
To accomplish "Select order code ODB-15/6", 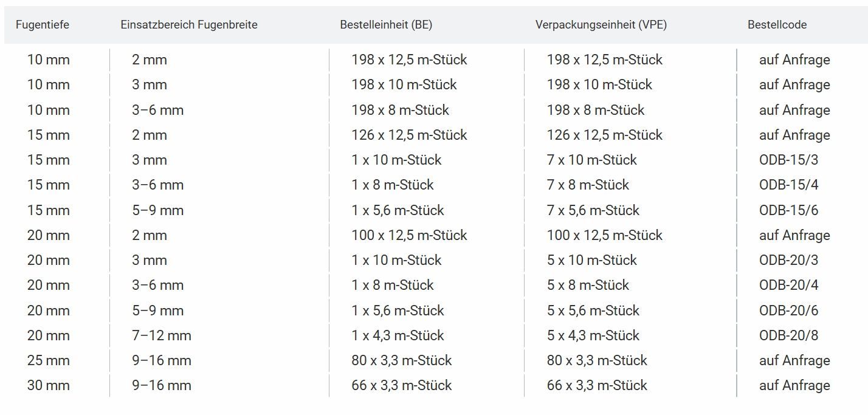I will point(789,210).
